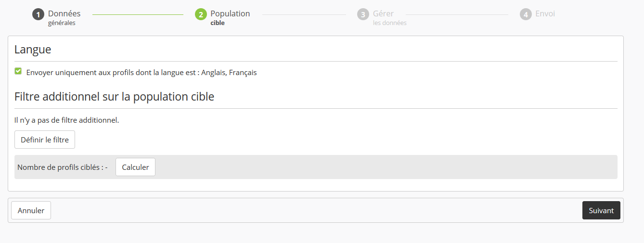Click the 'Envoyer uniquement aux profils' label
644x243 pixels.
[x=142, y=73]
